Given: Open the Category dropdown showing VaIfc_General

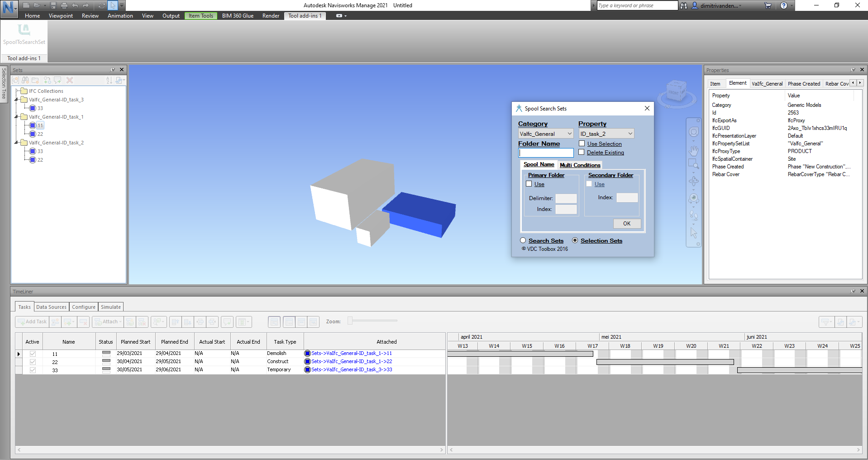Looking at the screenshot, I should click(545, 133).
